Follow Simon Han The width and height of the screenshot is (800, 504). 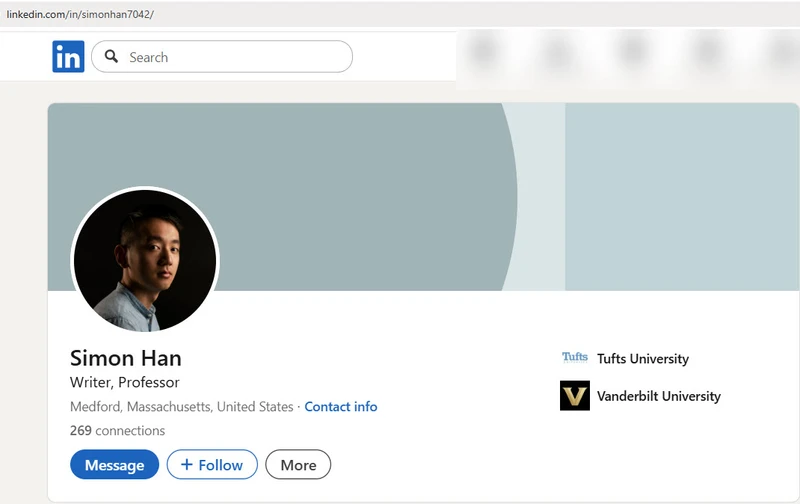click(212, 464)
